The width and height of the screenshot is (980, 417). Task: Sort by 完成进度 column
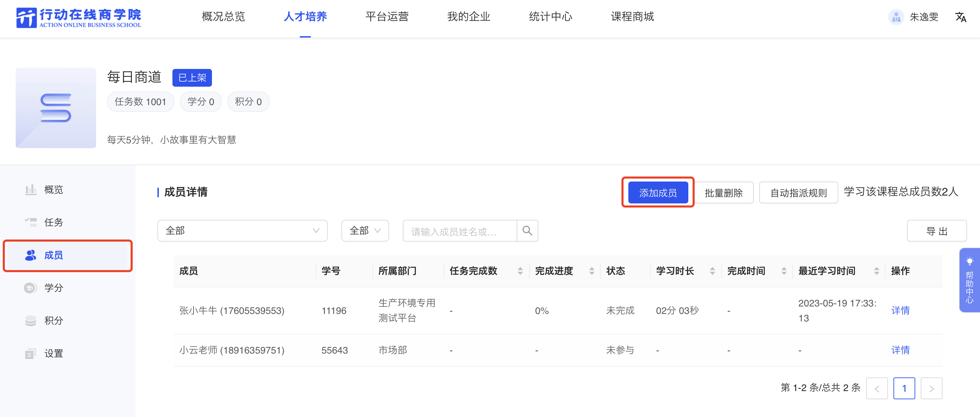(x=591, y=271)
